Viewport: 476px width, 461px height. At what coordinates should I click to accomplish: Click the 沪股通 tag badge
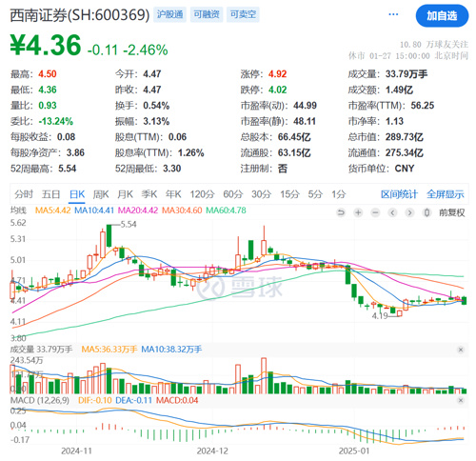coord(169,14)
